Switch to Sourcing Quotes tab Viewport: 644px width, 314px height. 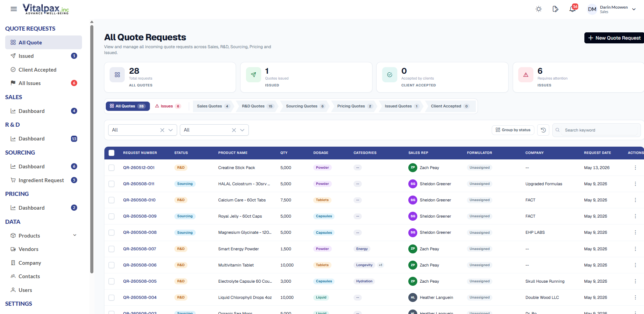305,106
